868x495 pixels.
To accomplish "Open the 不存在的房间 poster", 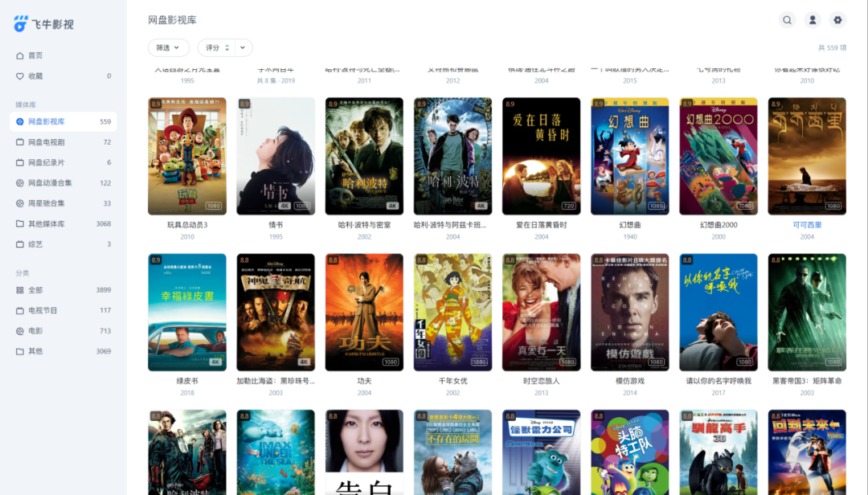I will coord(452,452).
